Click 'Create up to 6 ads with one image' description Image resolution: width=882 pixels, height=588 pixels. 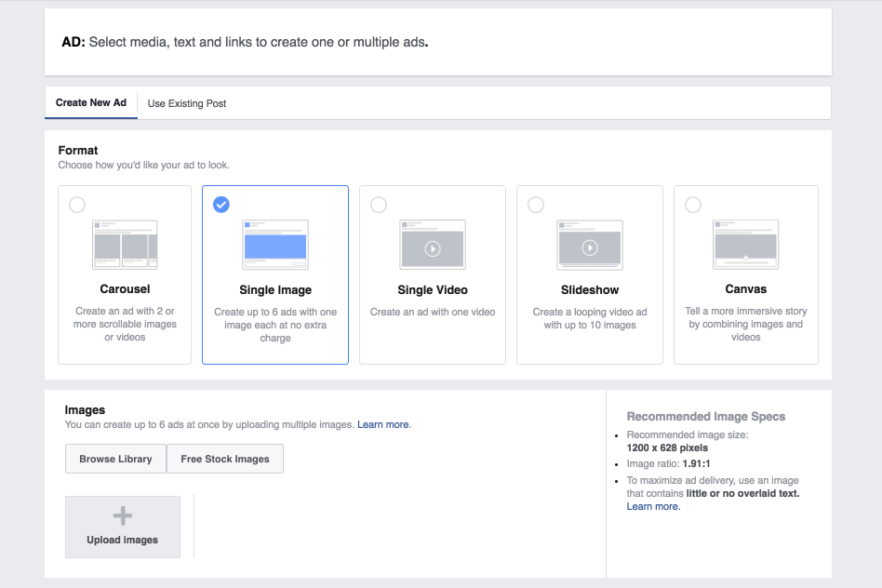[x=275, y=325]
